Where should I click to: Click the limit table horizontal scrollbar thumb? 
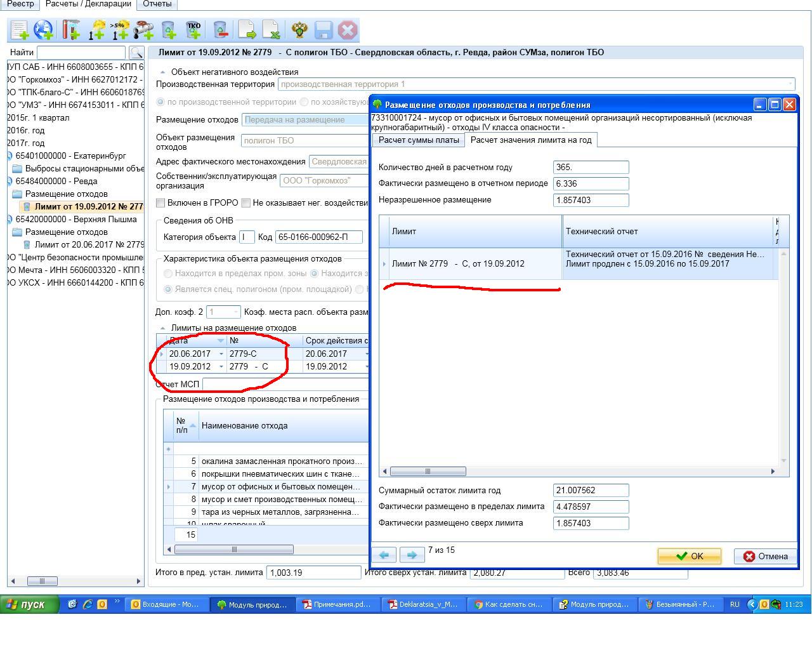[x=428, y=472]
